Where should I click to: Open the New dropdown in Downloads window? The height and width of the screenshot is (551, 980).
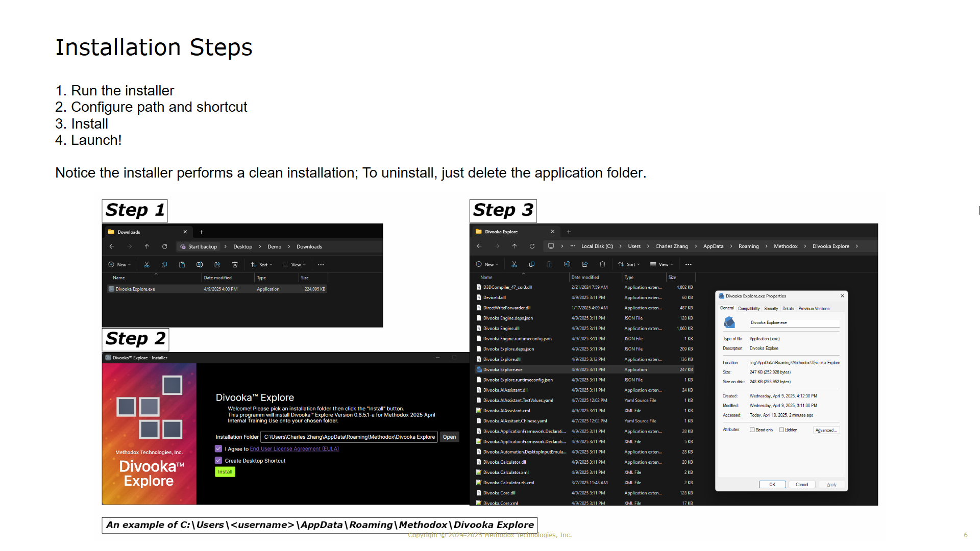[120, 265]
